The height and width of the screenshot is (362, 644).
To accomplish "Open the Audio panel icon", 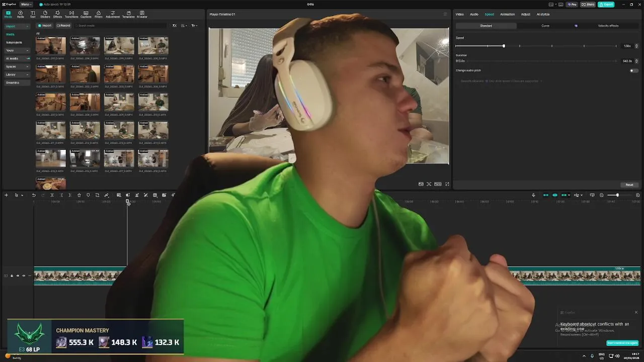I will click(x=21, y=14).
